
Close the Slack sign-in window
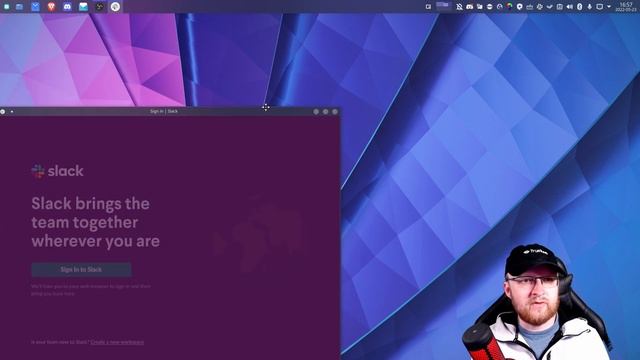click(335, 111)
